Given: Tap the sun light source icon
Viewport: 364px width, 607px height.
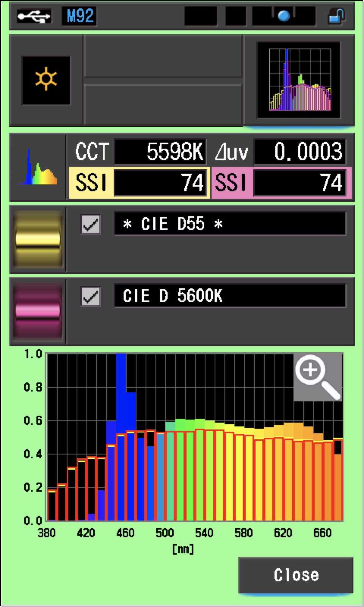Looking at the screenshot, I should 46,80.
